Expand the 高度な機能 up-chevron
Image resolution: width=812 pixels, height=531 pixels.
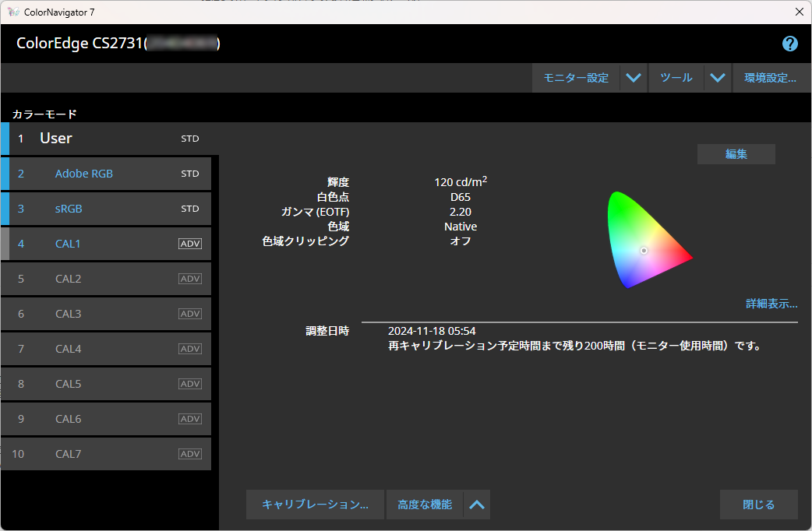point(477,505)
